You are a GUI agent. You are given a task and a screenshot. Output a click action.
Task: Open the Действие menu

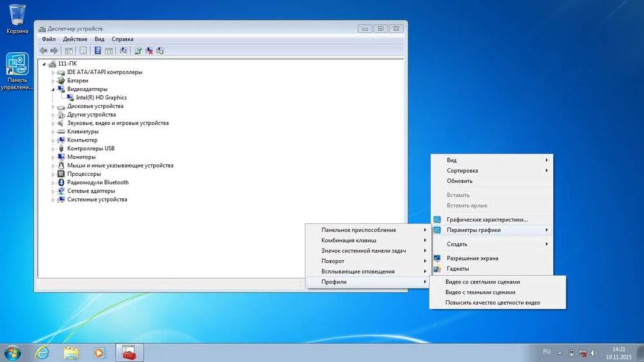75,39
